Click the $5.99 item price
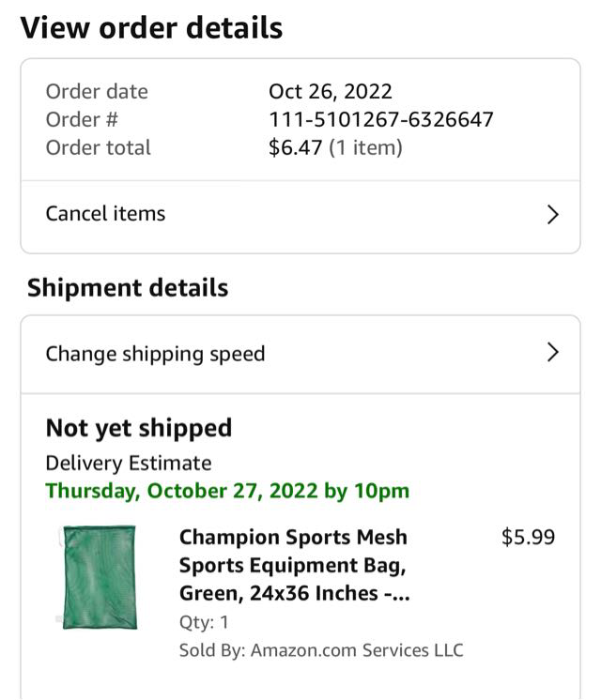The image size is (601, 700). tap(528, 538)
